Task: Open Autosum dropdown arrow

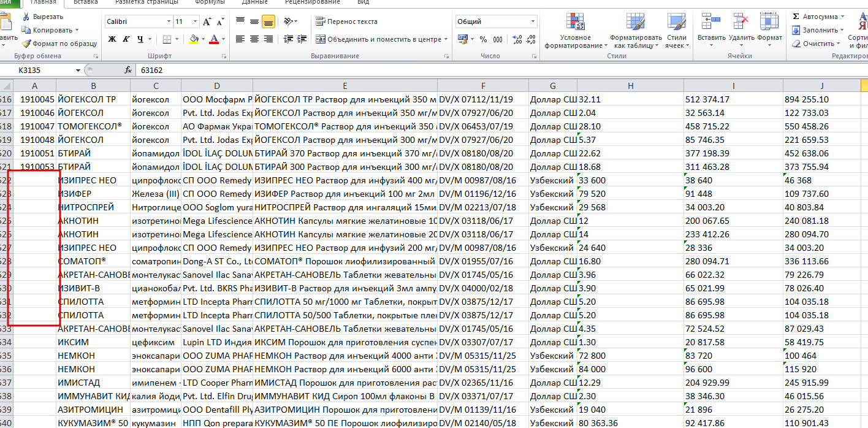Action: (x=842, y=17)
